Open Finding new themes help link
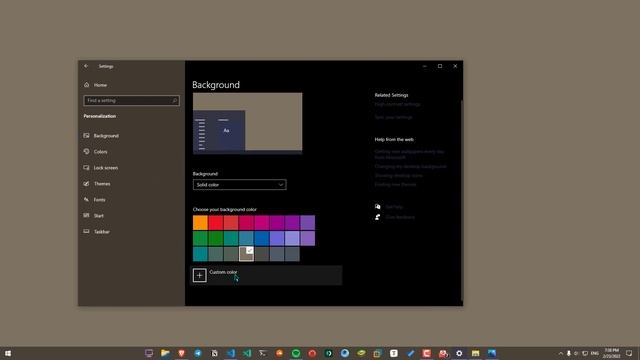 (396, 184)
